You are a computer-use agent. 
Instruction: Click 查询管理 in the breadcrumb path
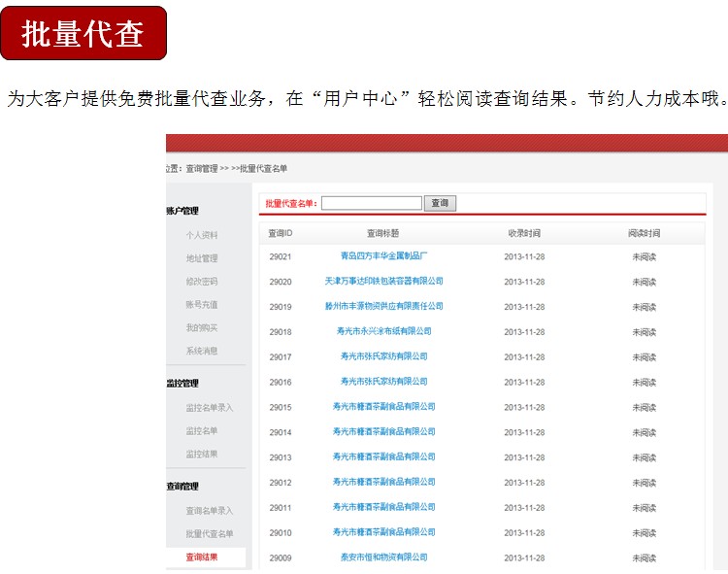point(202,169)
